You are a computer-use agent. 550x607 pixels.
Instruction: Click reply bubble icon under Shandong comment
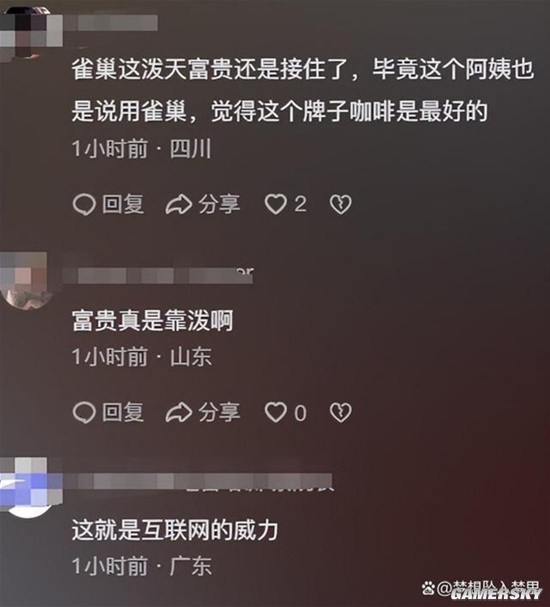point(84,412)
